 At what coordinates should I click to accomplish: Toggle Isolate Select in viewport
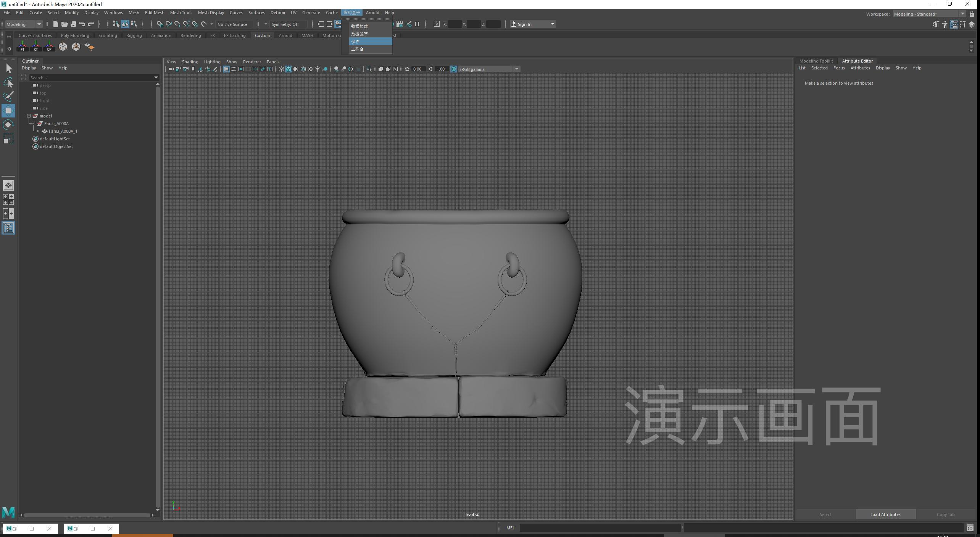point(369,69)
